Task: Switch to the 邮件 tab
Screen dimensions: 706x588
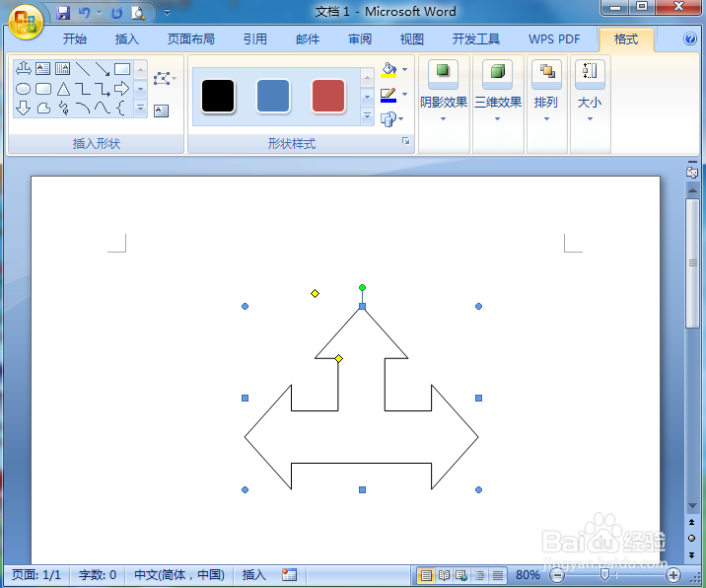Action: tap(308, 39)
